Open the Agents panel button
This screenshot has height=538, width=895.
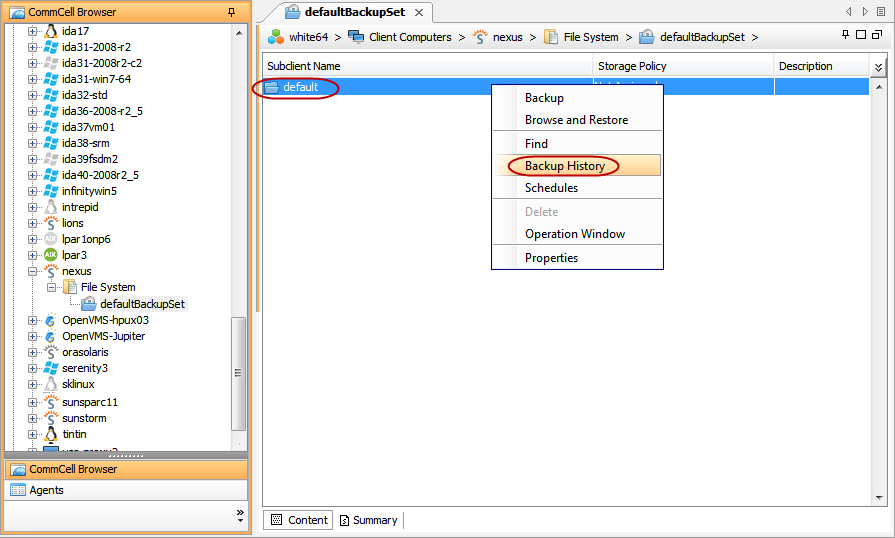(46, 490)
